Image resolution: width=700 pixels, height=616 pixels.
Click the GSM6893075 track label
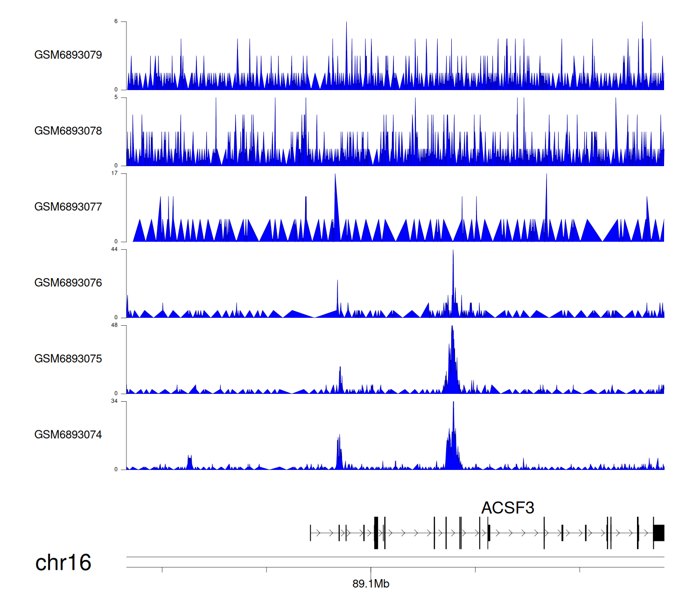pos(68,359)
